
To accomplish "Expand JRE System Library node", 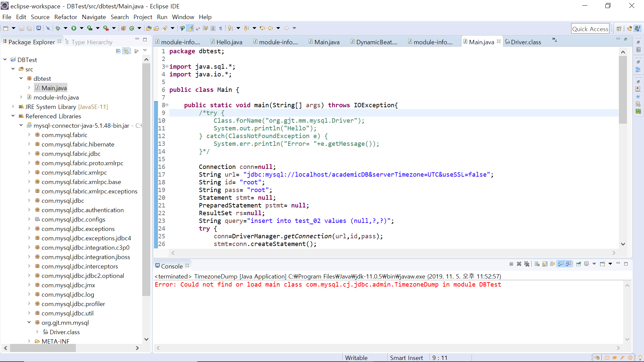I will coord(13,107).
